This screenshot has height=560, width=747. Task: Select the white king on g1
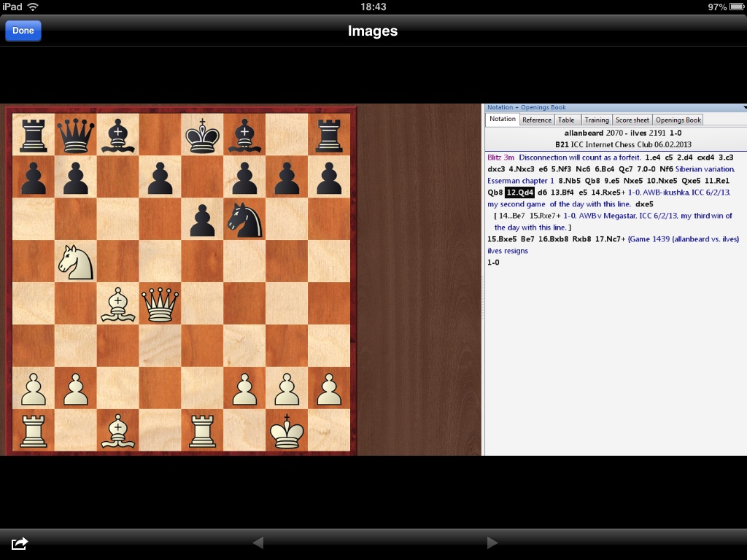[287, 430]
